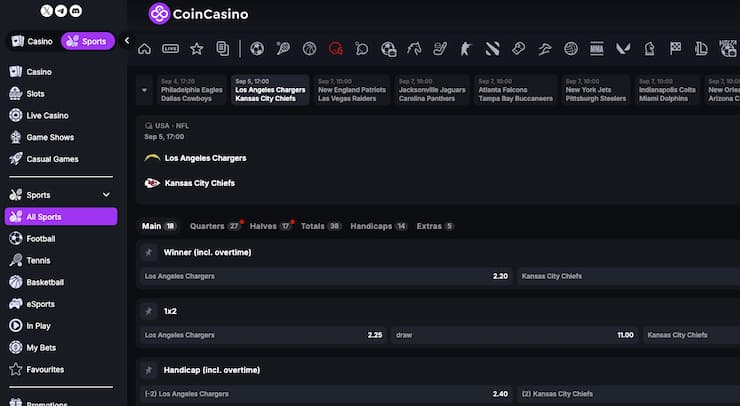Select All Sports in the sidebar

pyautogui.click(x=61, y=217)
